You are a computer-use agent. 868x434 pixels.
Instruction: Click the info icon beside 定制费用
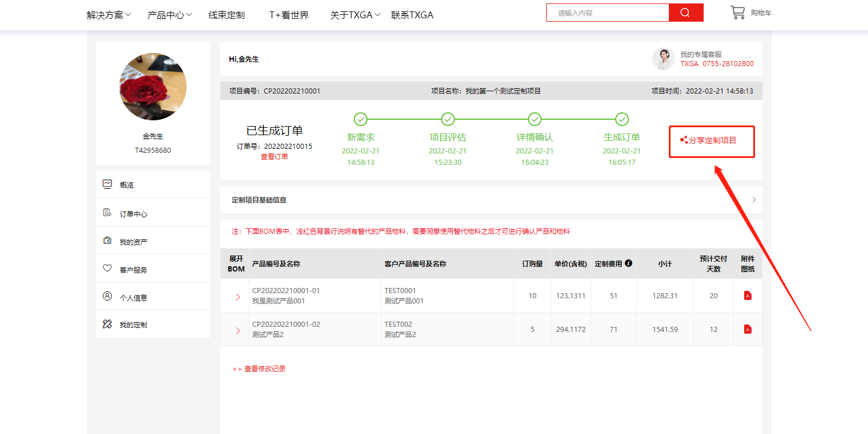(628, 263)
